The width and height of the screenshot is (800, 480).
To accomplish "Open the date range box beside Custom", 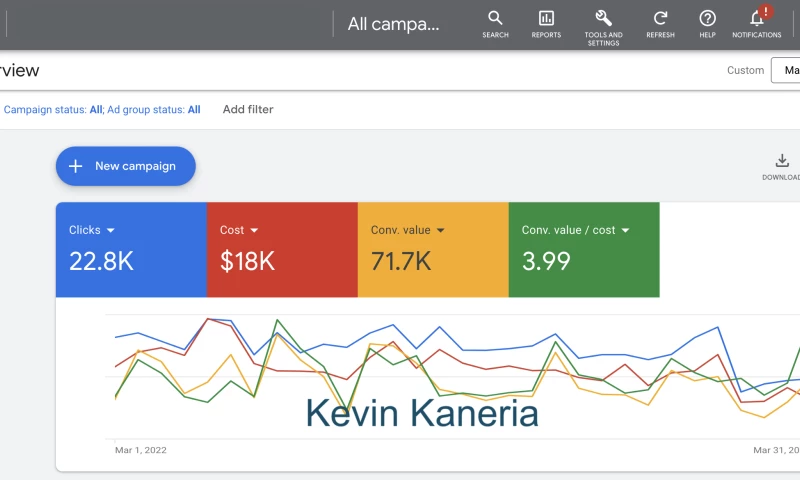I will pos(786,70).
